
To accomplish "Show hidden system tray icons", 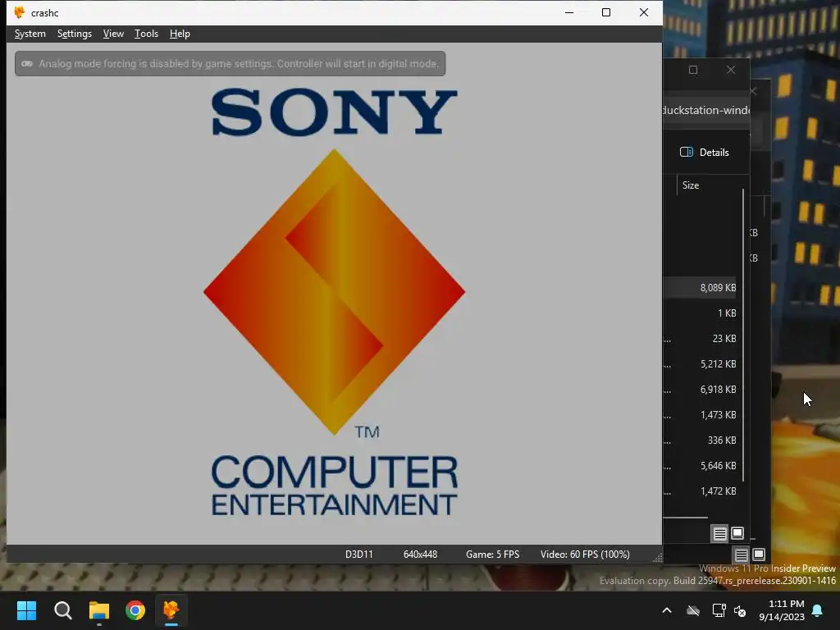I will coord(667,610).
